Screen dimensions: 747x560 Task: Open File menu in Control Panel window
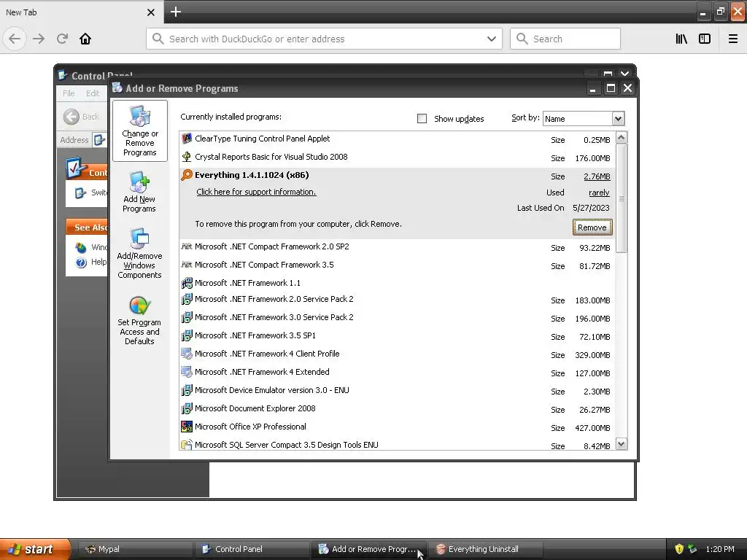[69, 93]
